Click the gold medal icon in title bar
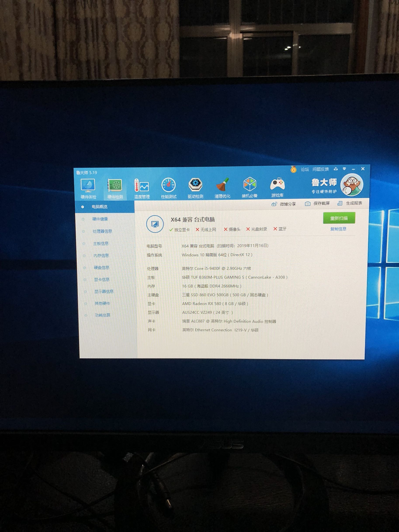 (x=293, y=169)
